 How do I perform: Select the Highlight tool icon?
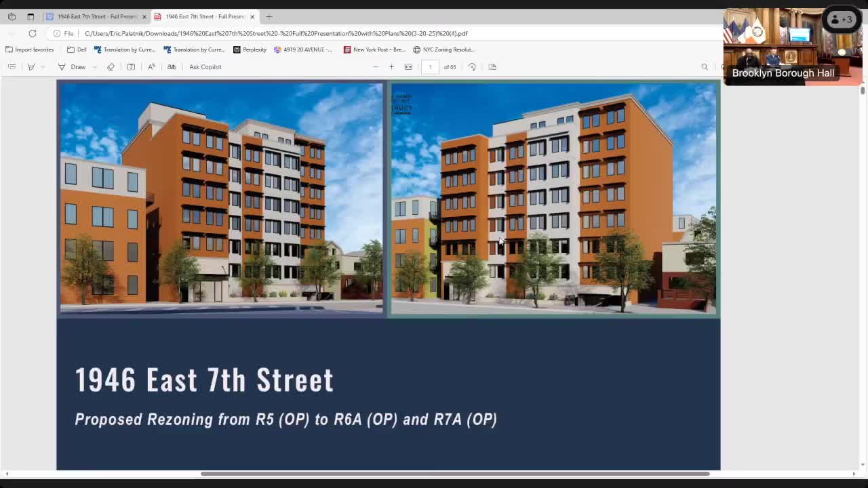click(x=31, y=66)
